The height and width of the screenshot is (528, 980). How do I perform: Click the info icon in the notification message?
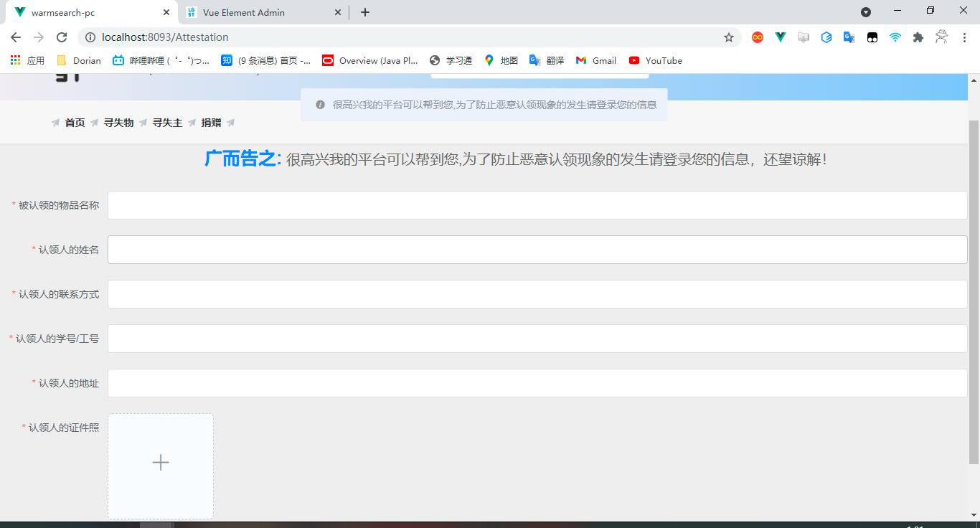tap(321, 105)
